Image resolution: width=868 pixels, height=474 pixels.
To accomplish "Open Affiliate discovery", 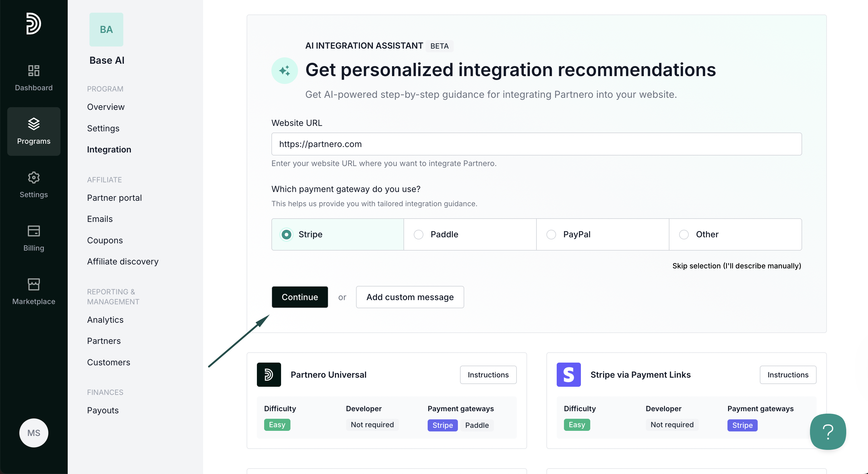I will (x=123, y=261).
